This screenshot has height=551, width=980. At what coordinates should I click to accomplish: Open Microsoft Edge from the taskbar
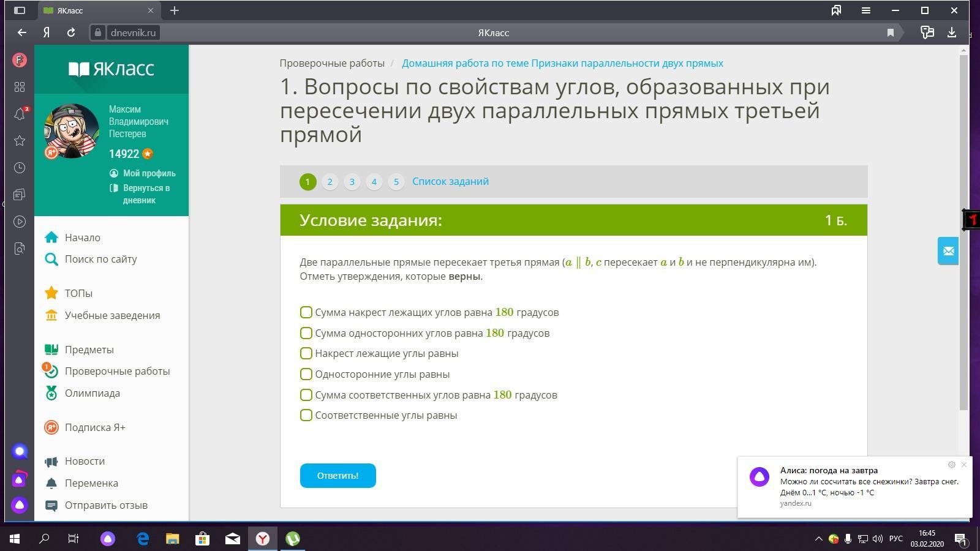click(143, 539)
